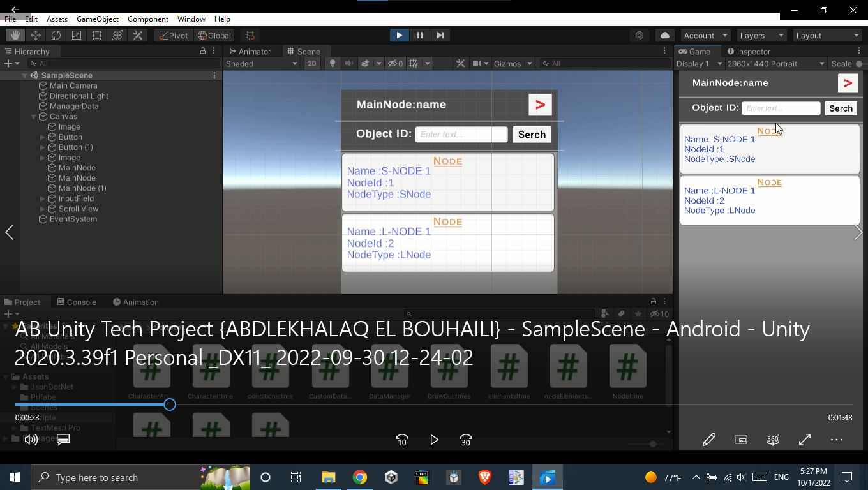Open the cloud services icon
Viewport: 868px width, 490px height.
[x=665, y=36]
